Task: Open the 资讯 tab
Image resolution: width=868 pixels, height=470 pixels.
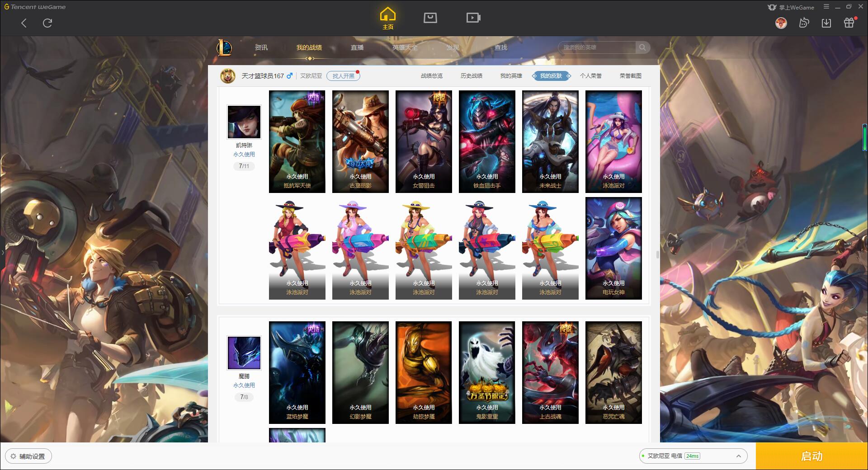Action: tap(261, 47)
